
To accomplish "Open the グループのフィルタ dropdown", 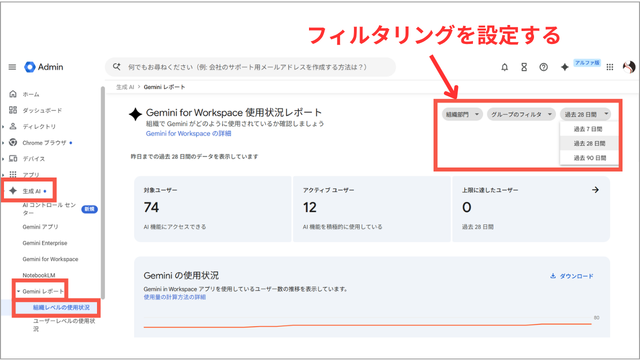I will coord(522,114).
